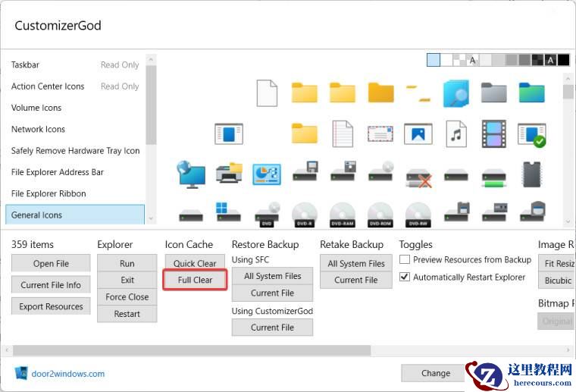Select the mail envelope icon
The image size is (576, 392).
click(x=380, y=133)
